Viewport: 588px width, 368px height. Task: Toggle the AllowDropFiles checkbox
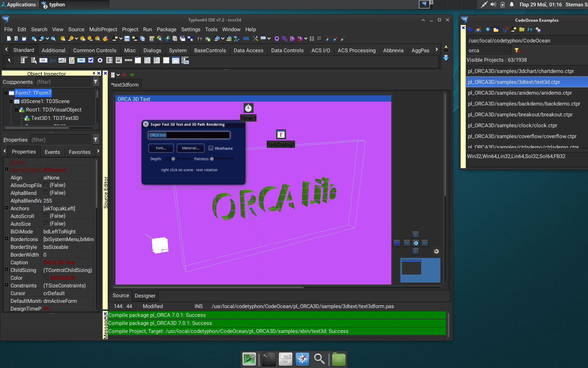pyautogui.click(x=46, y=185)
